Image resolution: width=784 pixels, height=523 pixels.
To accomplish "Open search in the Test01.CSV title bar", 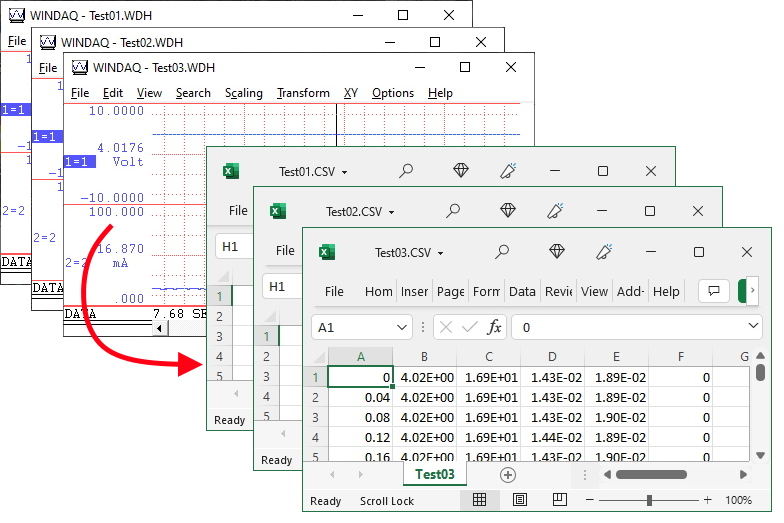I will click(406, 171).
